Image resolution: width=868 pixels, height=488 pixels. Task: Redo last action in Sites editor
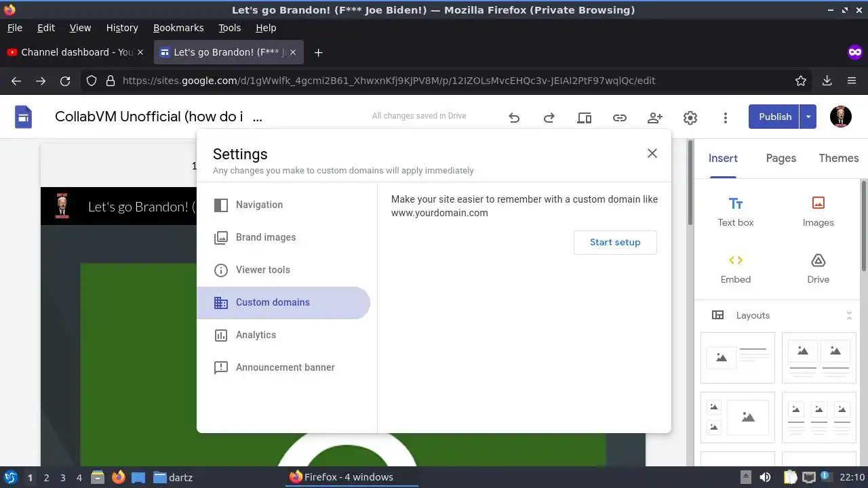tap(549, 118)
